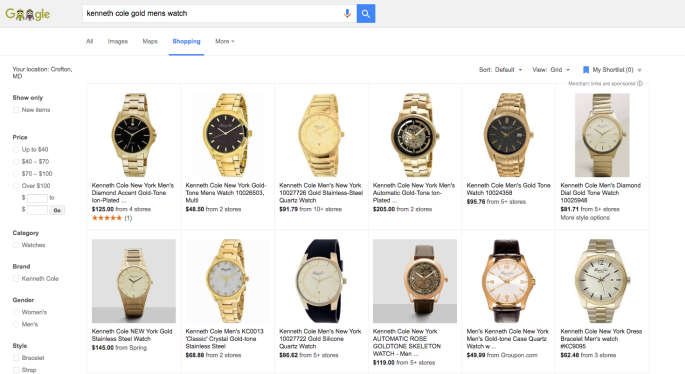The height and width of the screenshot is (374, 685).
Task: Open the View: Grid dropdown
Action: [x=551, y=70]
